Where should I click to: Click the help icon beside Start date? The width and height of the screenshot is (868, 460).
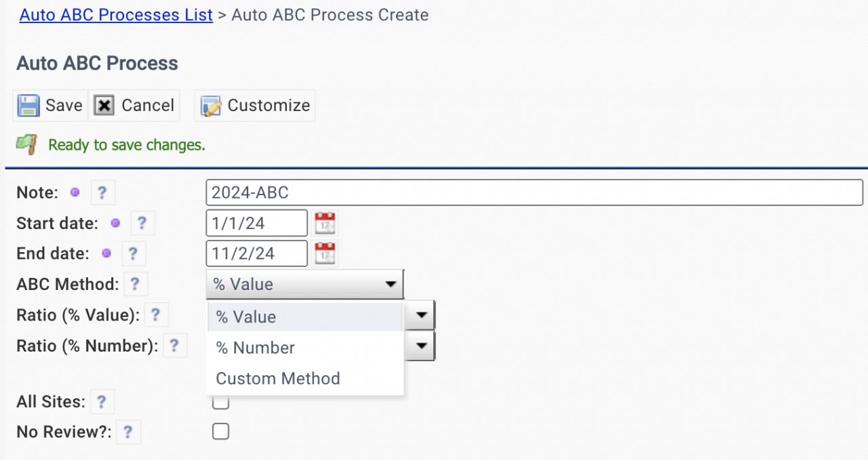click(x=142, y=223)
